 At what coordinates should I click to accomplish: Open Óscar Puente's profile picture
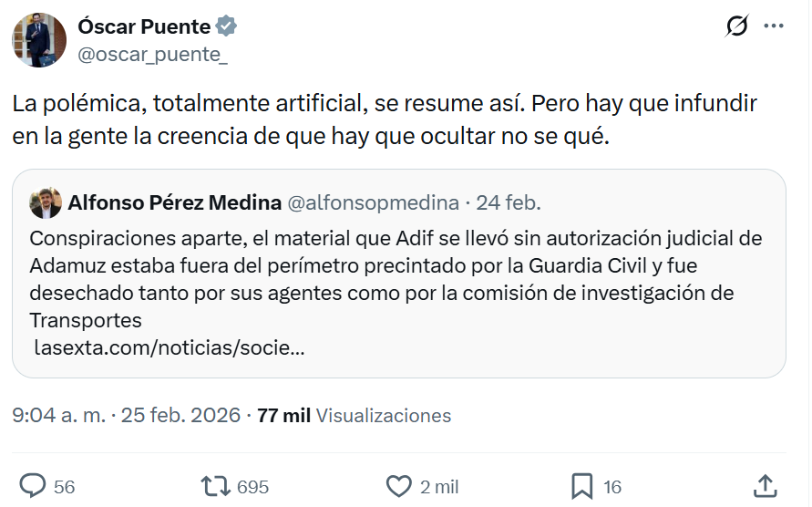tap(38, 39)
